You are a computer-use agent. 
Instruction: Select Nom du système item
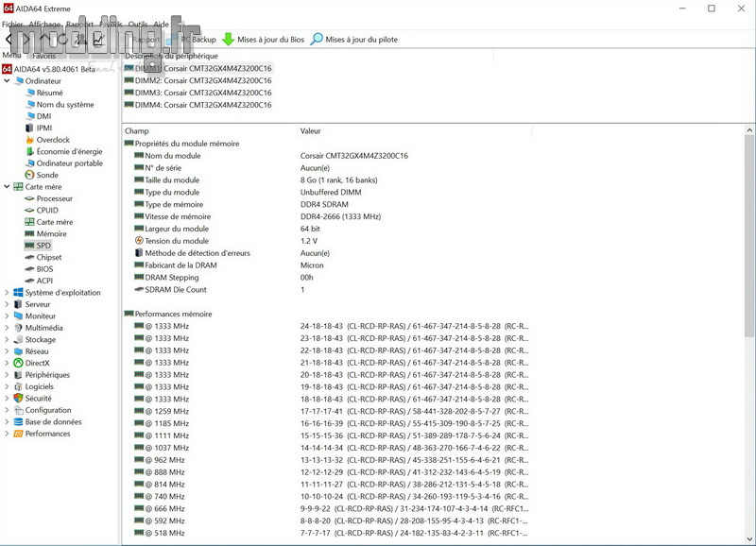point(65,105)
